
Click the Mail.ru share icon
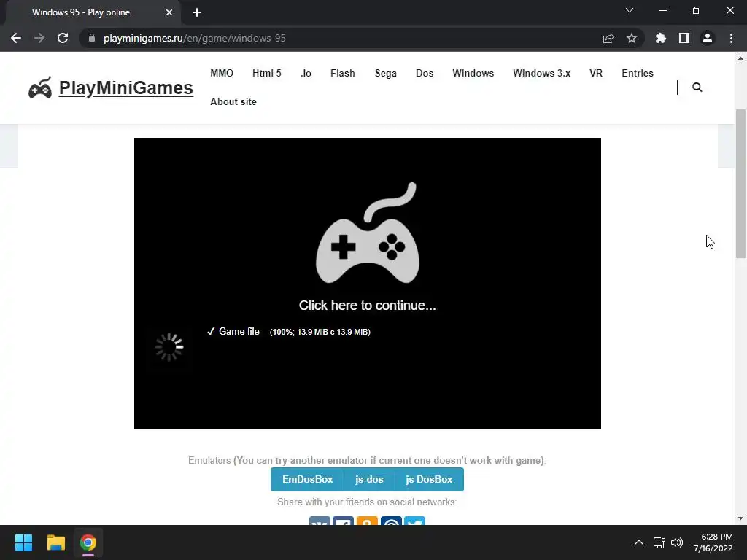pyautogui.click(x=391, y=521)
